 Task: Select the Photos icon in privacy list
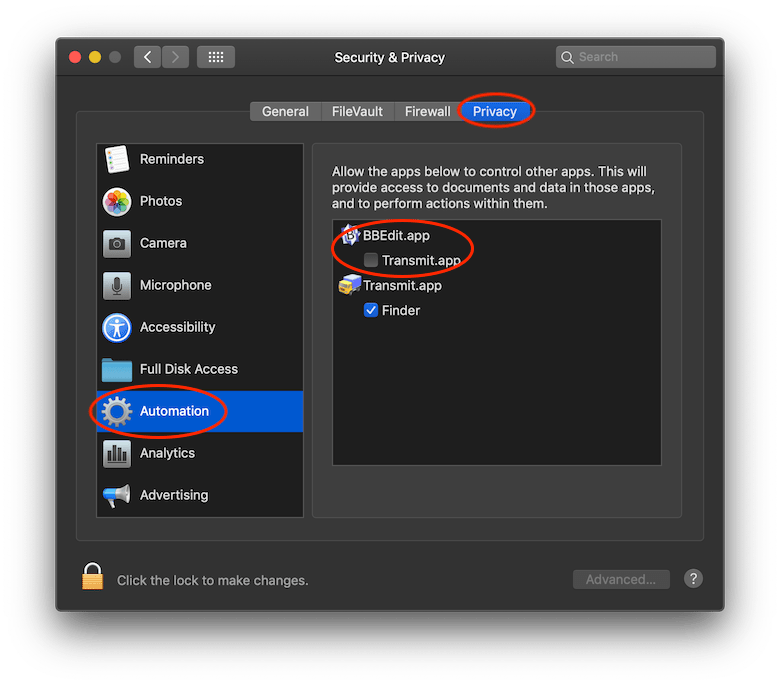click(117, 201)
